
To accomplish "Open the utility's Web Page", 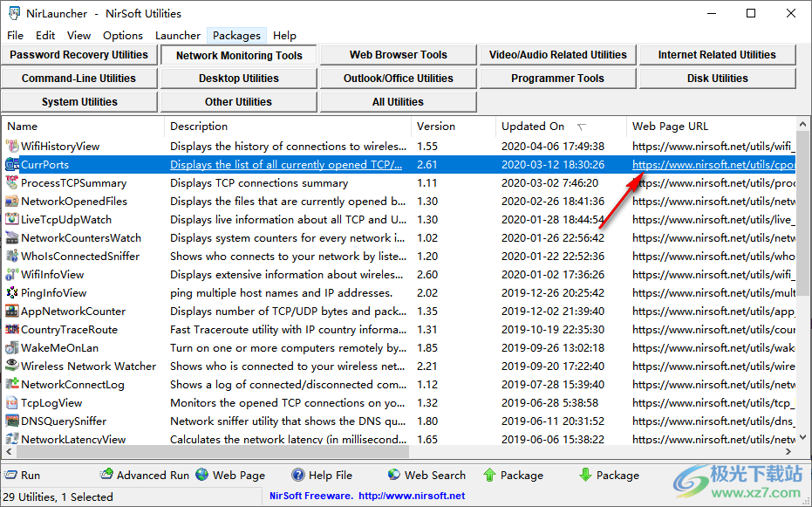I will click(x=230, y=475).
